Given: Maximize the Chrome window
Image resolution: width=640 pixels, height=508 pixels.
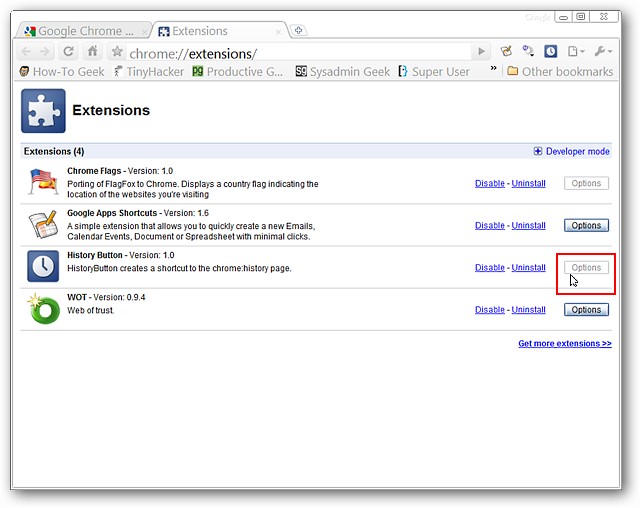Looking at the screenshot, I should click(581, 17).
